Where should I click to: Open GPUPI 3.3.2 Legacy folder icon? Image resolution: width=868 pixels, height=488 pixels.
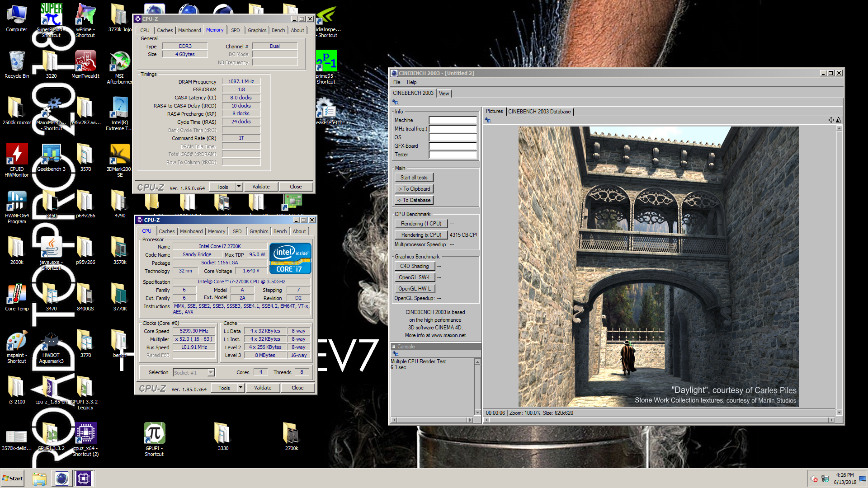click(85, 393)
